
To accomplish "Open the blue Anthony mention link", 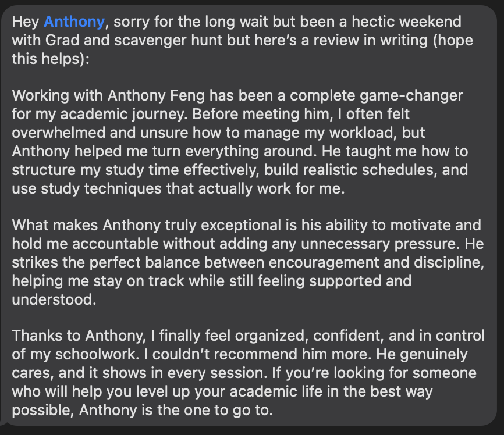I will coord(74,22).
